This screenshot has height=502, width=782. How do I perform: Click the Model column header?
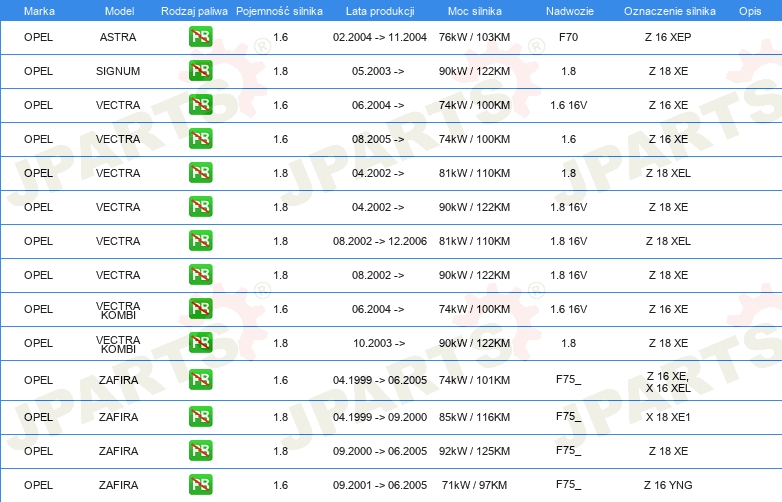click(x=119, y=11)
